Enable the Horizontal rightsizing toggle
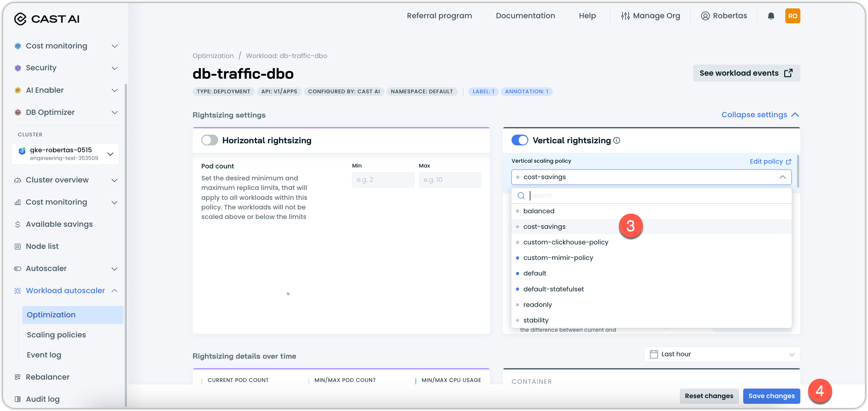This screenshot has width=868, height=411. pos(209,140)
